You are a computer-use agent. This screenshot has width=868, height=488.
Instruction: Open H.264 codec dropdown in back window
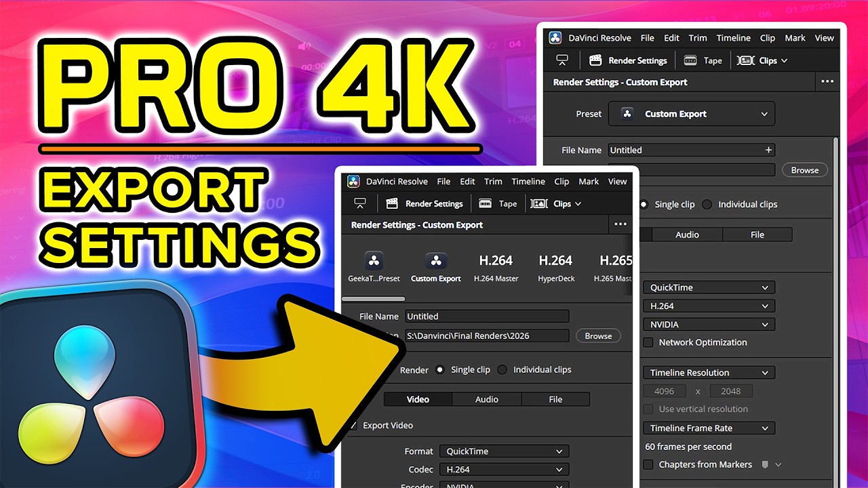pos(709,306)
